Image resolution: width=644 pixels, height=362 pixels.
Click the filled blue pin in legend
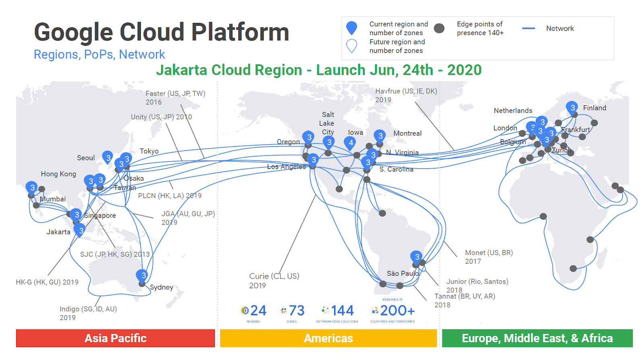[x=352, y=28]
